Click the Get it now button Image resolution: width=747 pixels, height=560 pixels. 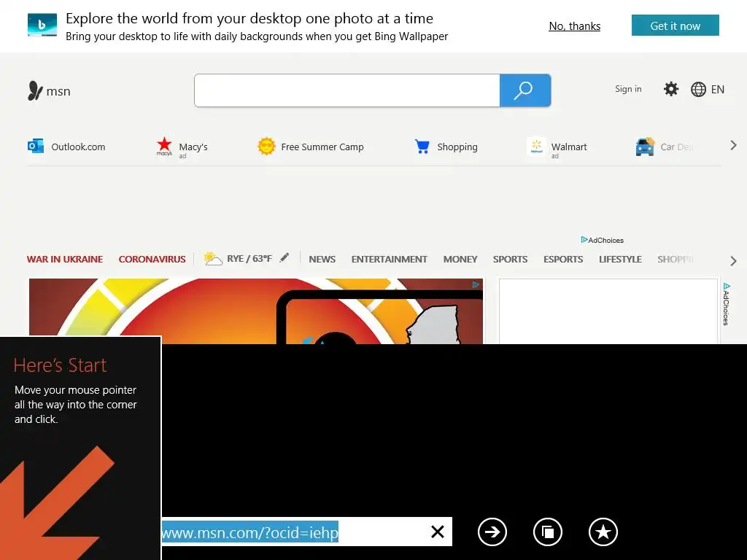click(x=675, y=26)
